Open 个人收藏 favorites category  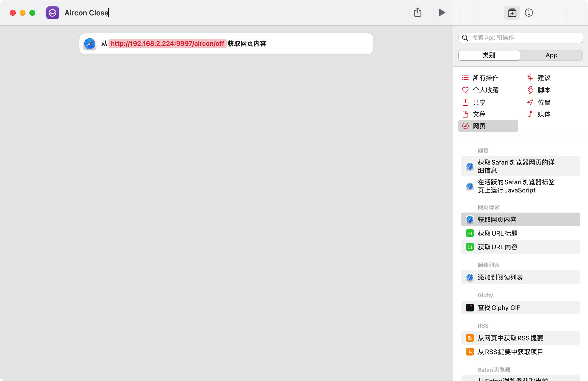coord(485,90)
